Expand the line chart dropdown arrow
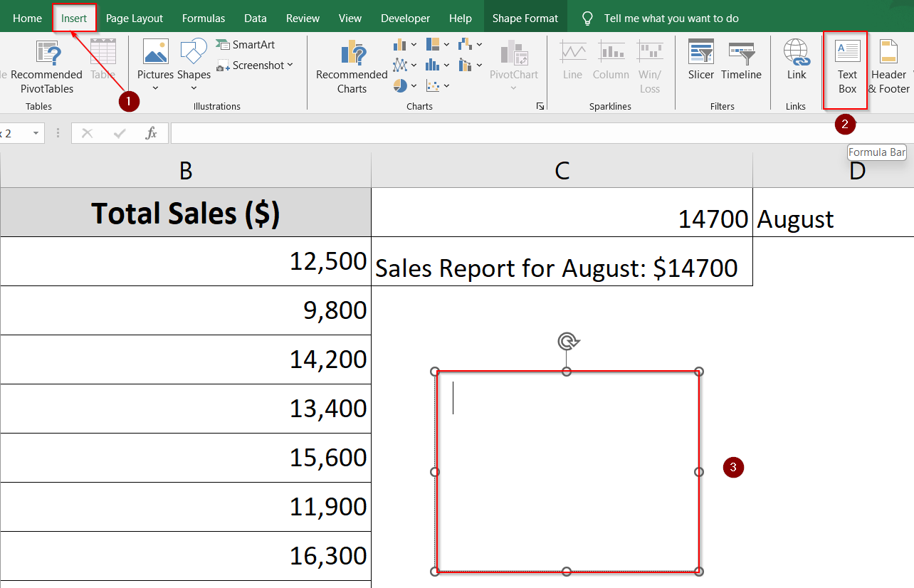The width and height of the screenshot is (914, 588). coord(414,65)
